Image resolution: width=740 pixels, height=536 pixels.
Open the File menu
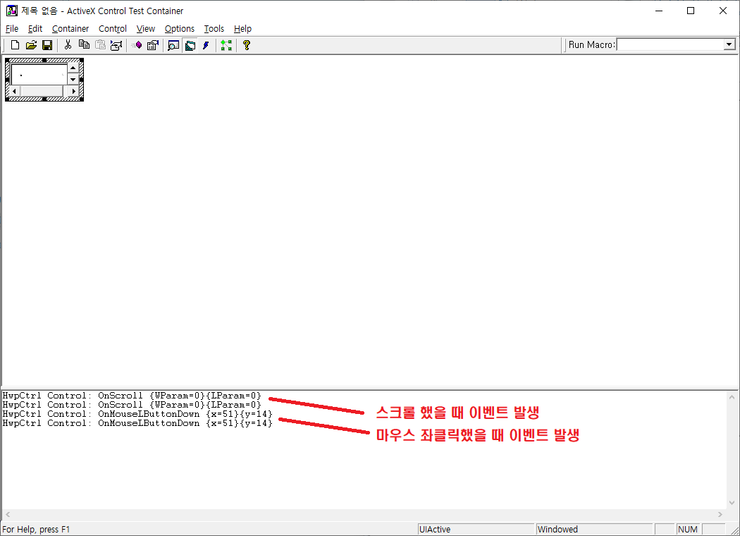click(x=12, y=29)
